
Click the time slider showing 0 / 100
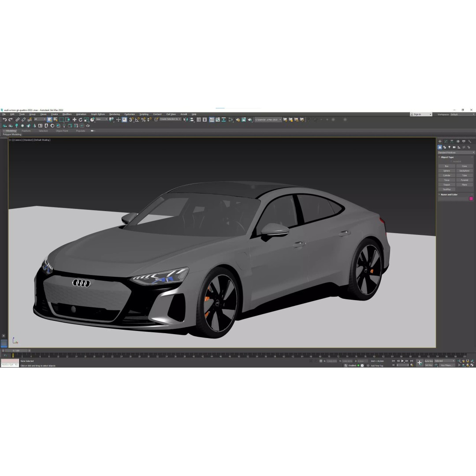coord(16,351)
